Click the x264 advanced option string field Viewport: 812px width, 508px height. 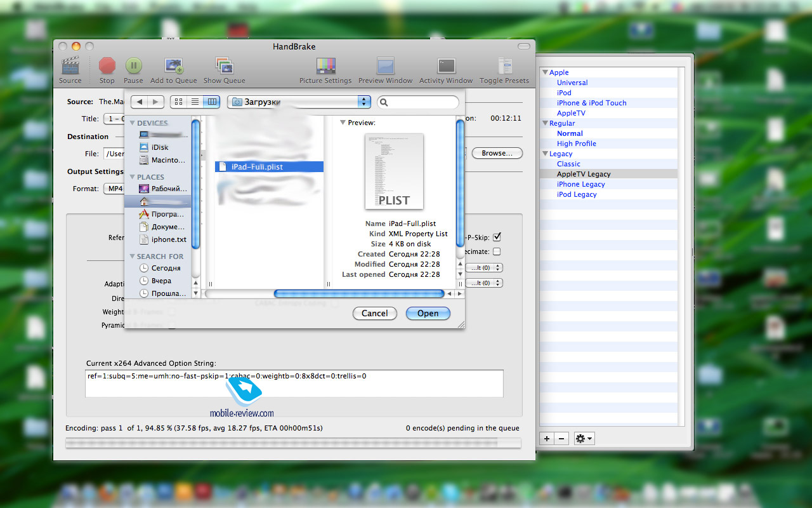(294, 384)
